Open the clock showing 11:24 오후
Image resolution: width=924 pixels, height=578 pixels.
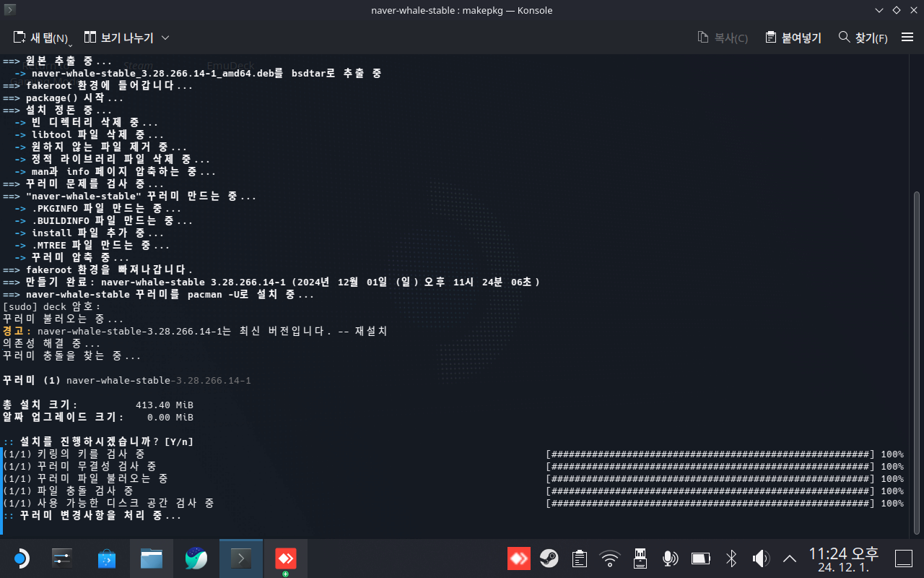tap(843, 559)
